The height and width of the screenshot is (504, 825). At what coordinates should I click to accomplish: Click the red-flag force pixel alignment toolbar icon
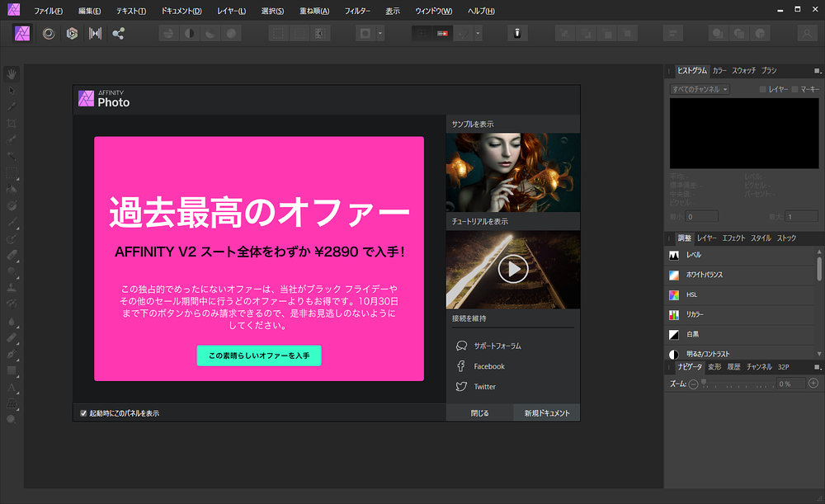tap(442, 34)
